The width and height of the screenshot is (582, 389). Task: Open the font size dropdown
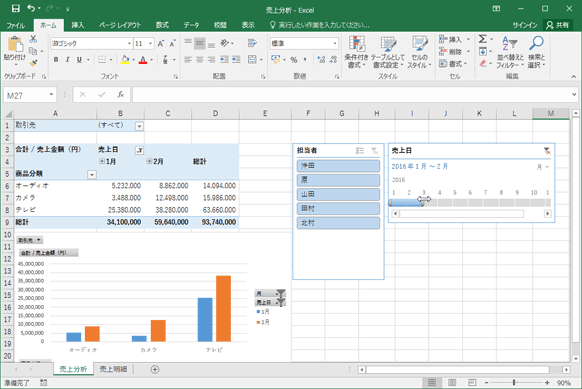pyautogui.click(x=150, y=43)
